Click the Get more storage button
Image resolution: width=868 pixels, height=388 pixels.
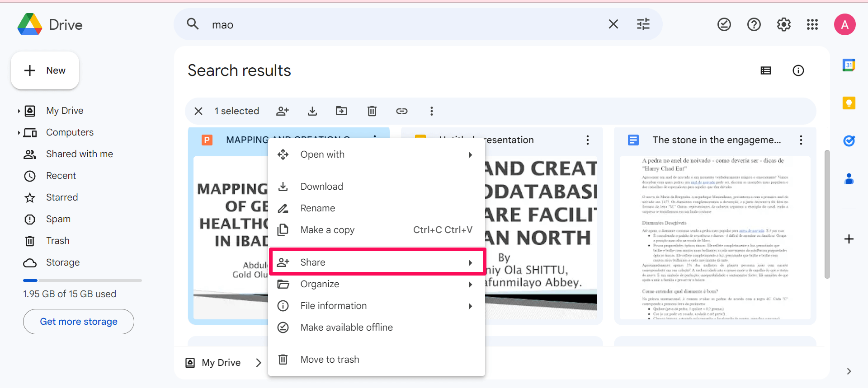click(x=79, y=322)
